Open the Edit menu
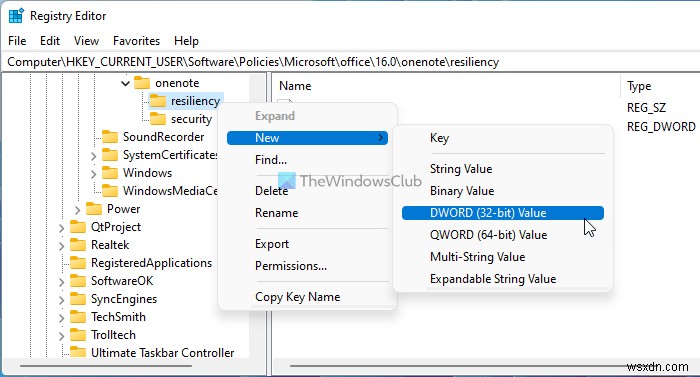This screenshot has width=700, height=377. point(50,41)
